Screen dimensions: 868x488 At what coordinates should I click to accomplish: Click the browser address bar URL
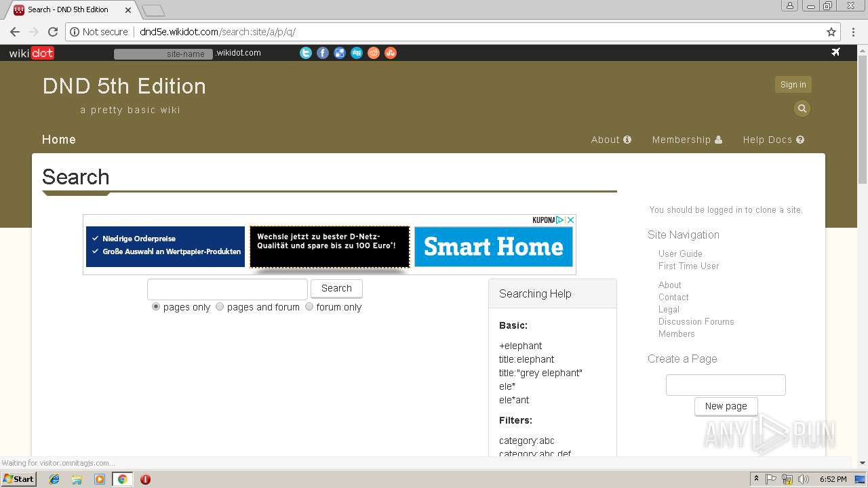coord(218,32)
